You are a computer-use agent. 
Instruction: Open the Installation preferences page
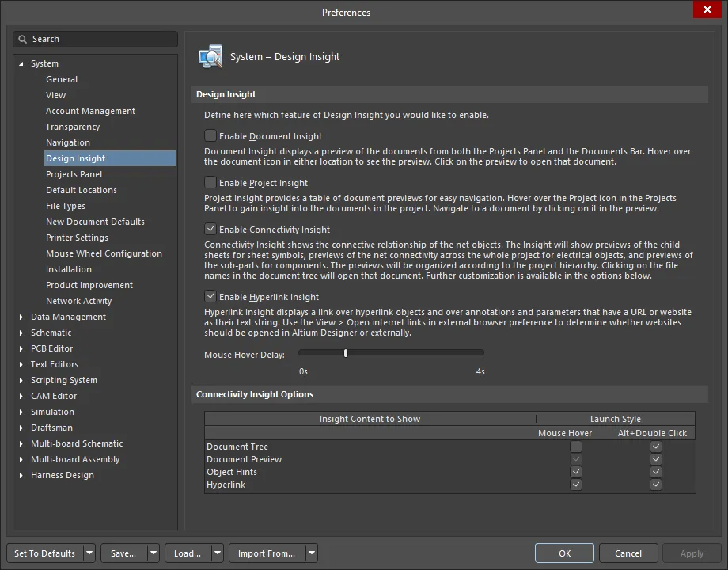69,269
